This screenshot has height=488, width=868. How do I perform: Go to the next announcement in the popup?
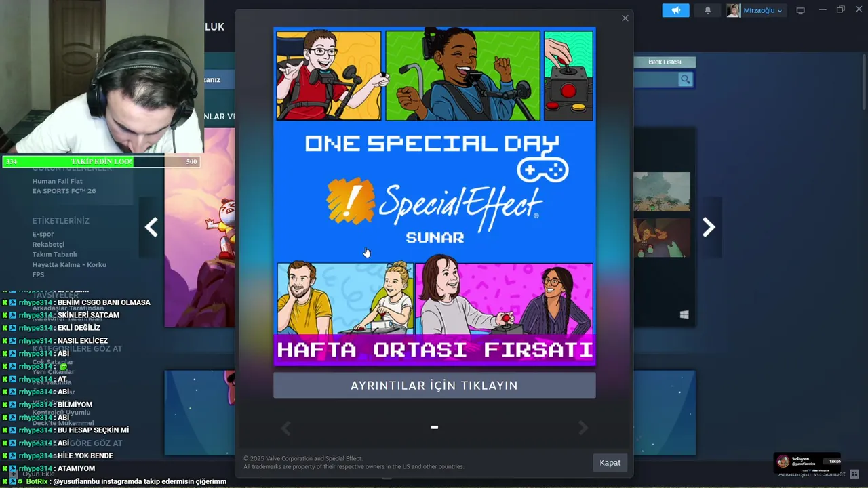[x=583, y=428]
